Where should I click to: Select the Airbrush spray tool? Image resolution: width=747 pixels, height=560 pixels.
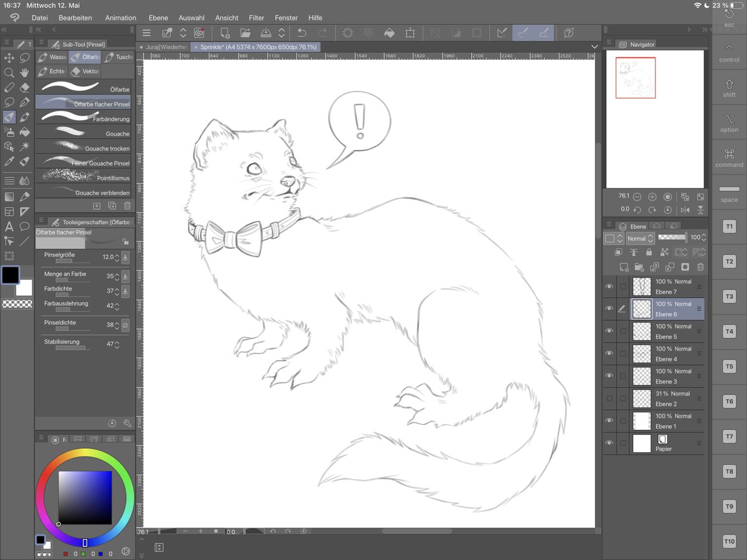point(9,132)
